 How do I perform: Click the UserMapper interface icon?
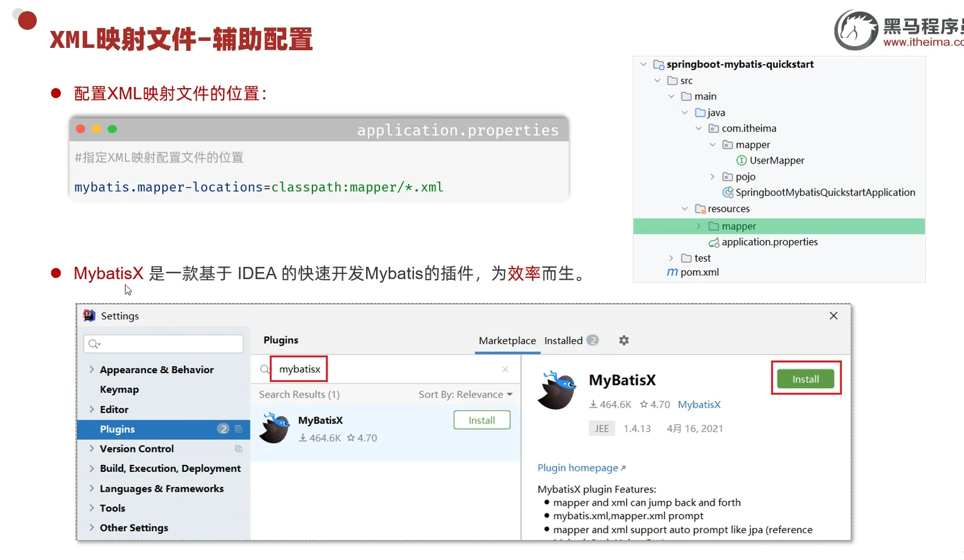point(741,161)
